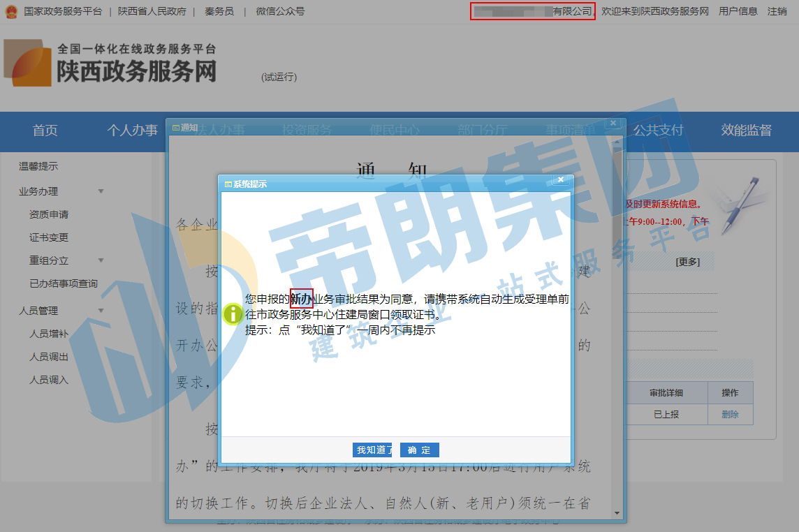
Task: Click the 操作 column header
Action: (731, 393)
